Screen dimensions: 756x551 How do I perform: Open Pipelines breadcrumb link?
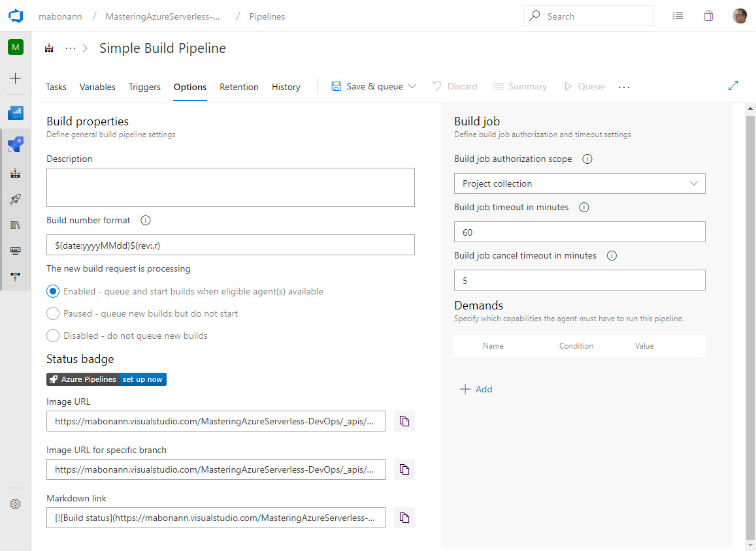tap(267, 16)
